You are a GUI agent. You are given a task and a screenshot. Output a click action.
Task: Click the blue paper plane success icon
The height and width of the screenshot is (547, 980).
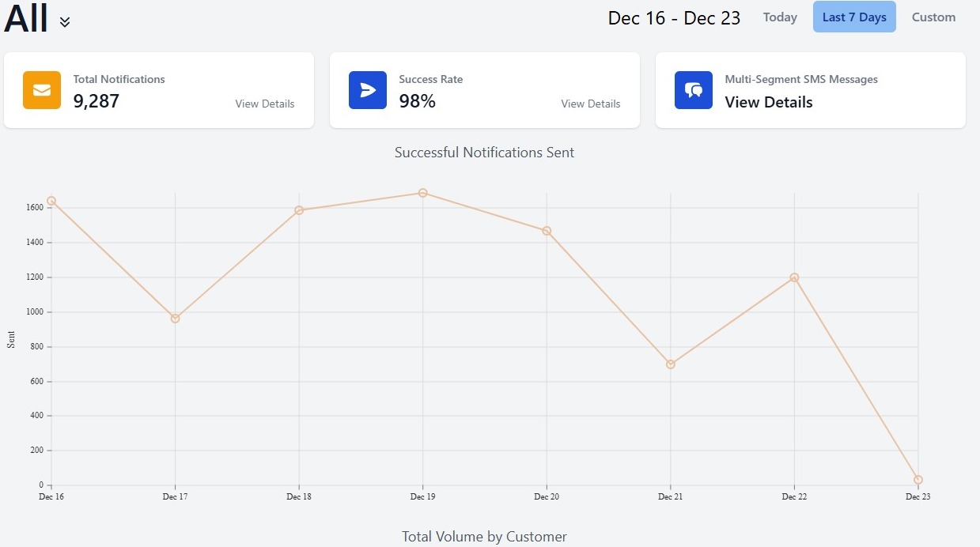[368, 90]
